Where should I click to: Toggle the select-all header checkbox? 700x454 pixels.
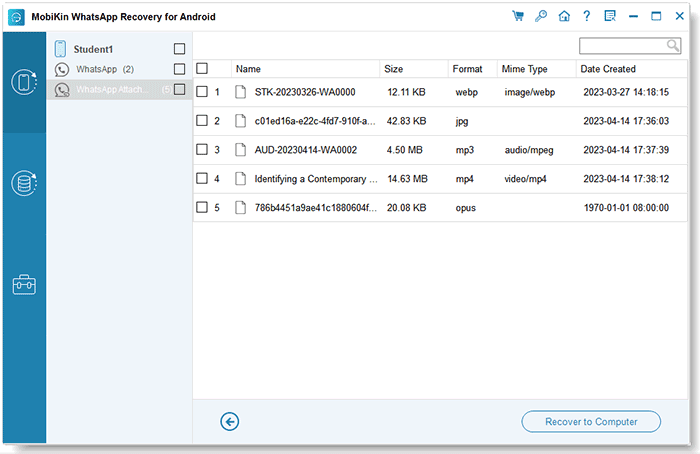click(202, 68)
